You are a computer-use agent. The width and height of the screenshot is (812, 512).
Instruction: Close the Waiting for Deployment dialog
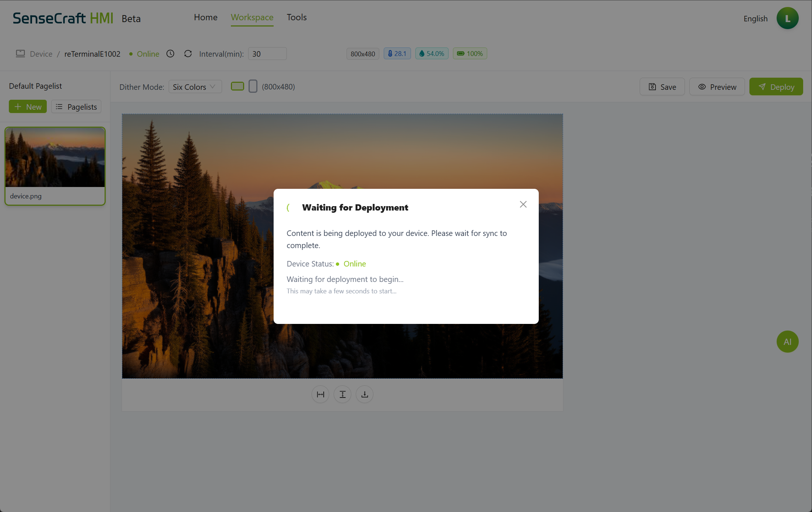[523, 204]
